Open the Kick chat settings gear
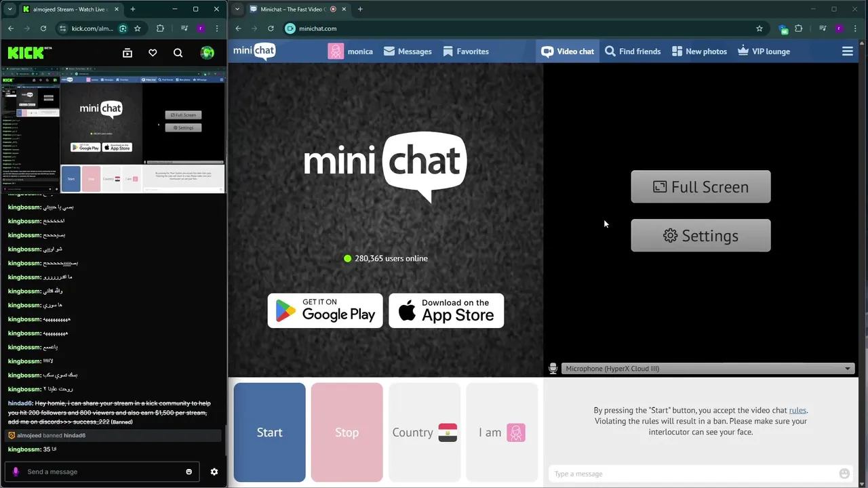 point(214,472)
